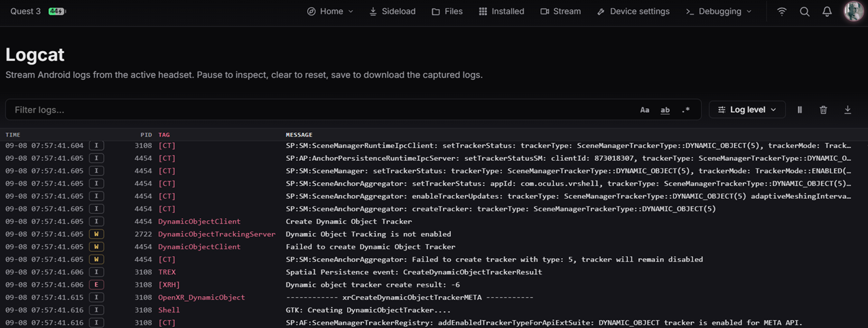Toggle case-sensitive matching (Aa)
This screenshot has width=868, height=328.
pos(645,110)
